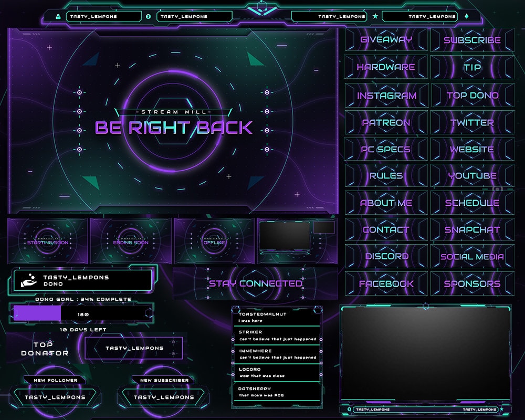Click the TWITTER label
Screen dimensions: 525x420
[x=471, y=122]
